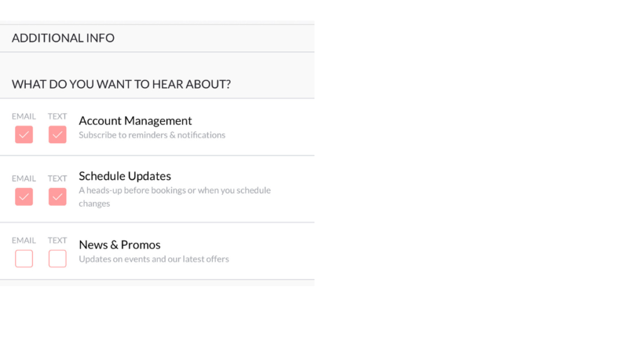Click the 'What do you want to hear about?' heading
Viewport: 644px width, 338px height.
121,84
